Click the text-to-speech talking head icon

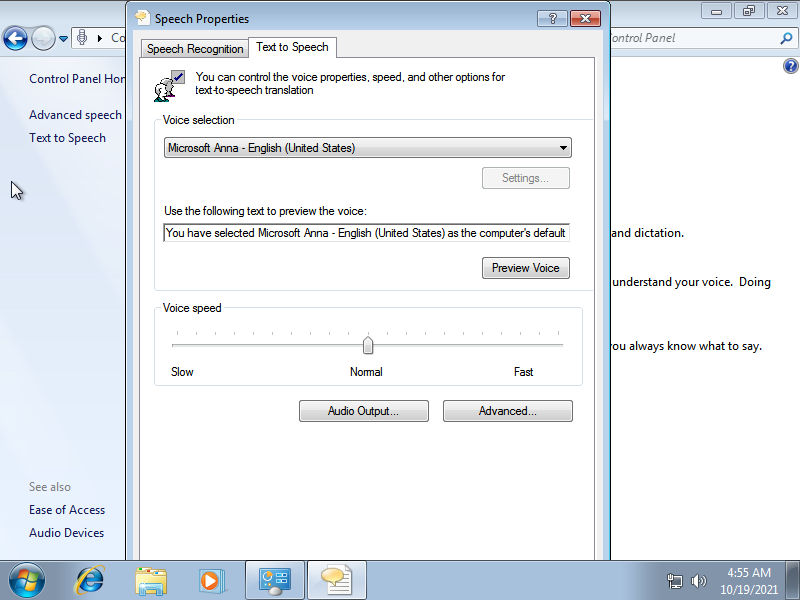(x=169, y=86)
